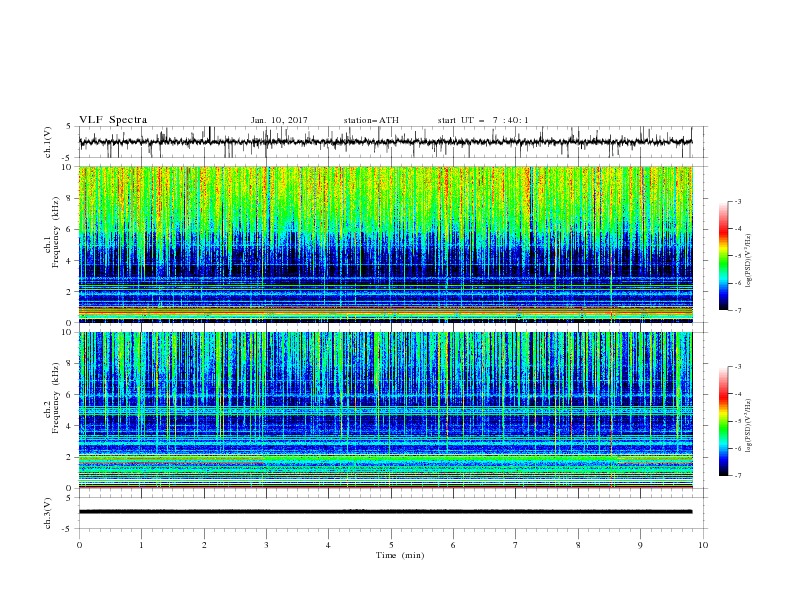Click the ch.3 flat waveform trace
Viewport: 792px width, 612px height.
[x=385, y=512]
